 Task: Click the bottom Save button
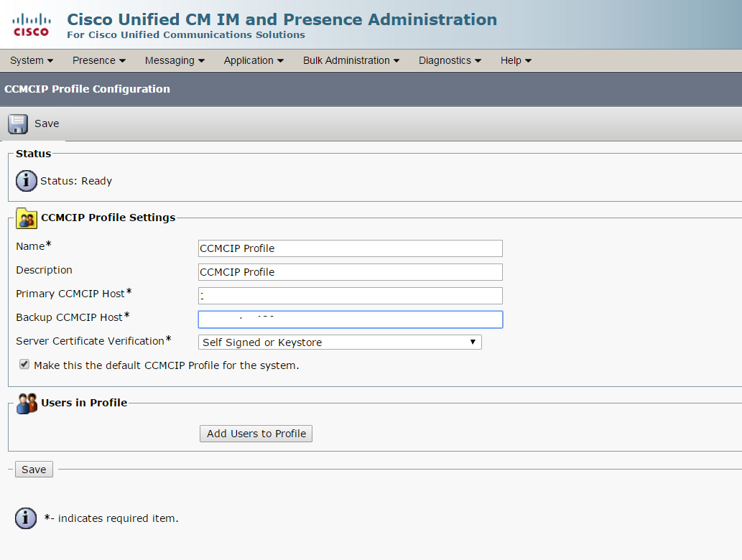pyautogui.click(x=34, y=470)
